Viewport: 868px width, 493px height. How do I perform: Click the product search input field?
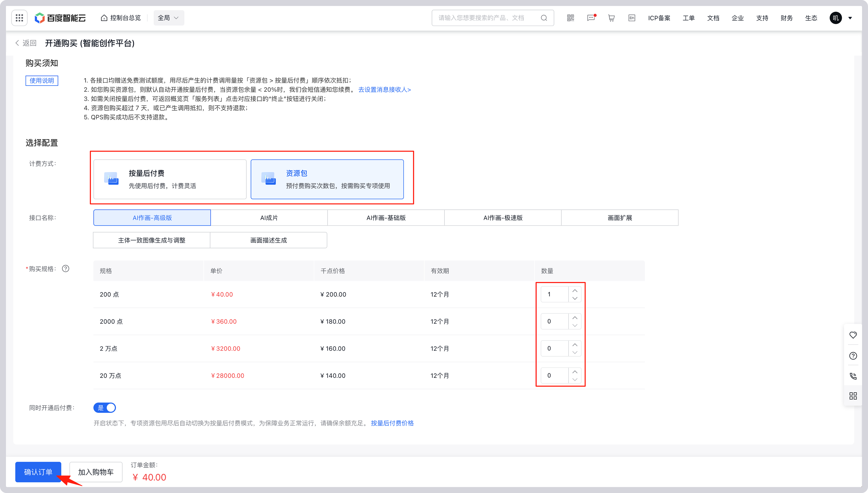[x=487, y=18]
